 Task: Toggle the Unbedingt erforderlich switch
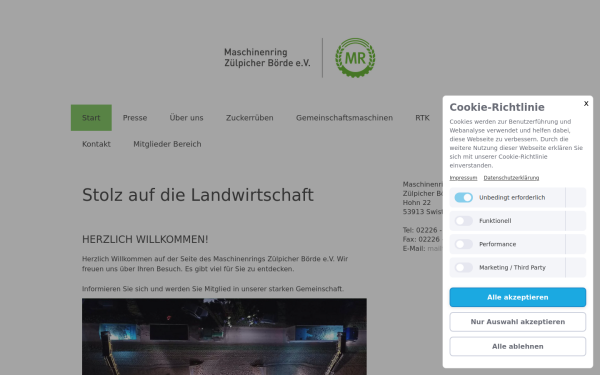pos(463,197)
